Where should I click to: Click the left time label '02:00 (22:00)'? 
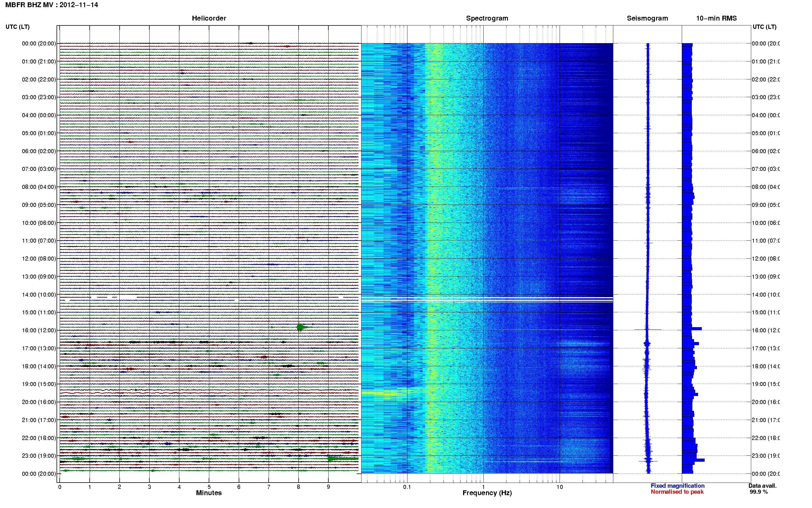39,79
